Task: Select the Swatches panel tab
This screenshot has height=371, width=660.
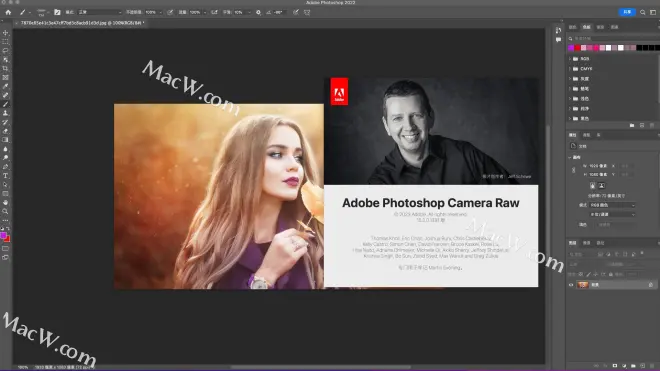Action: 586,27
